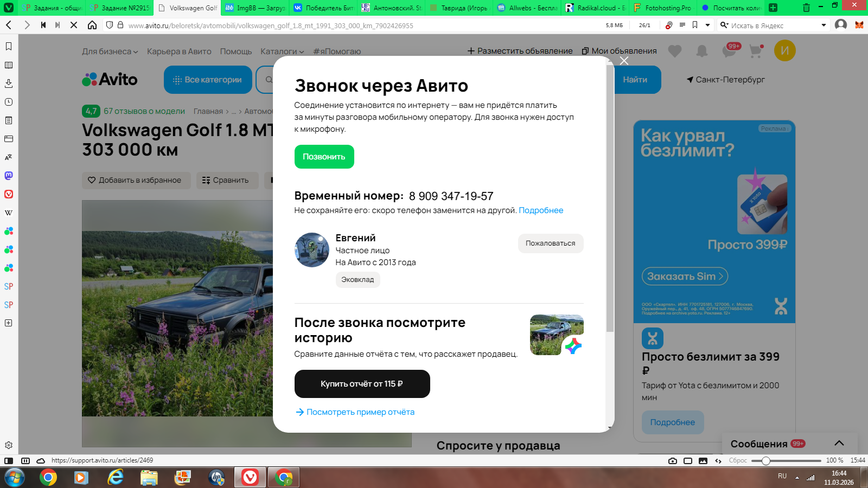Open the Vivaldi main menu
Viewport: 868px width, 488px height.
click(9, 8)
